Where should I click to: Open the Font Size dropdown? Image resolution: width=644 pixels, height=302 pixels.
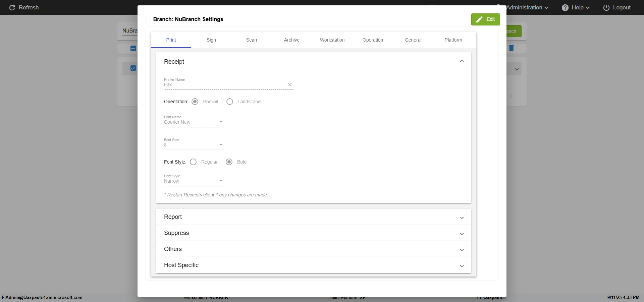click(x=194, y=145)
